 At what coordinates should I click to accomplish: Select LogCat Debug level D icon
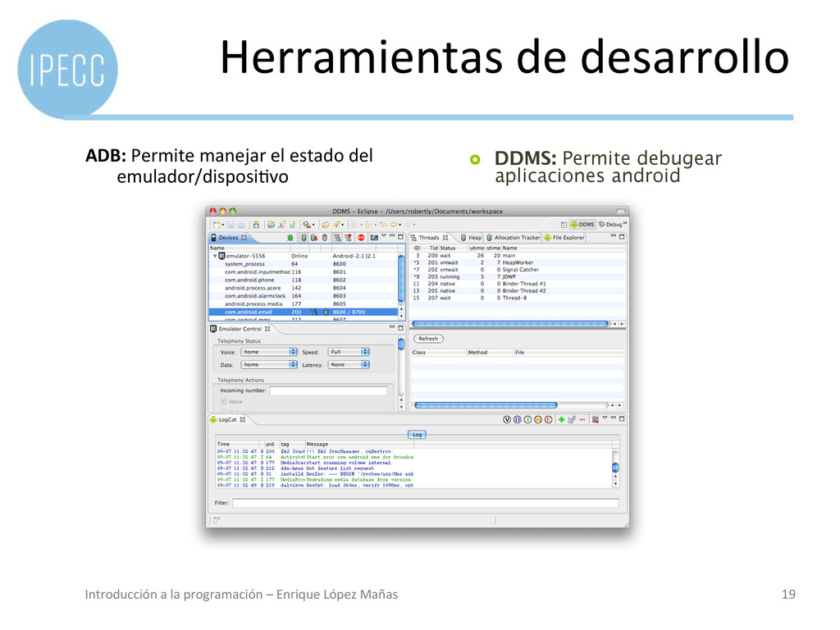pyautogui.click(x=518, y=419)
